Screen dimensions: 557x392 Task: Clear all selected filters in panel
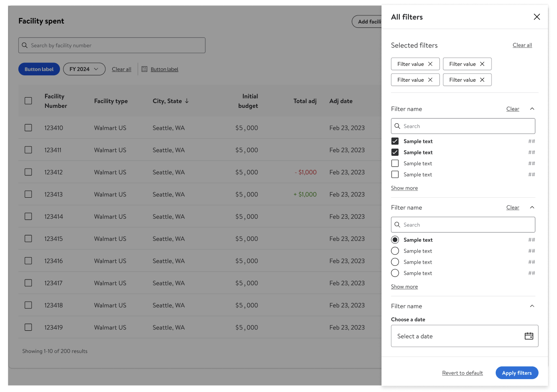[x=522, y=45]
